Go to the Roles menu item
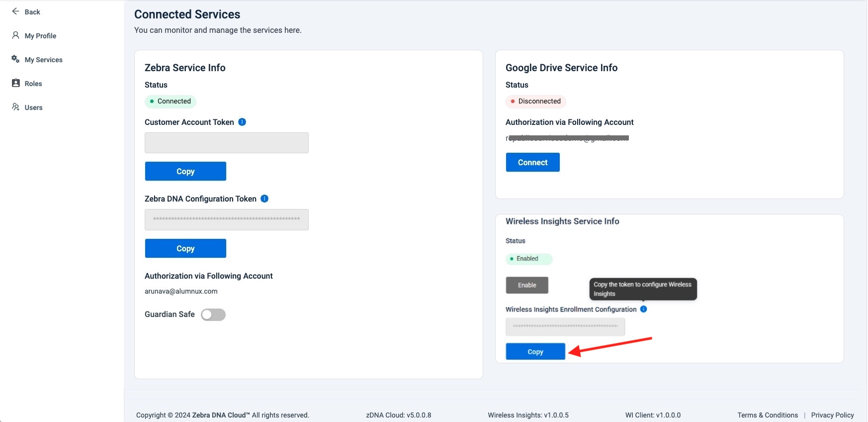Image resolution: width=868 pixels, height=422 pixels. [33, 84]
